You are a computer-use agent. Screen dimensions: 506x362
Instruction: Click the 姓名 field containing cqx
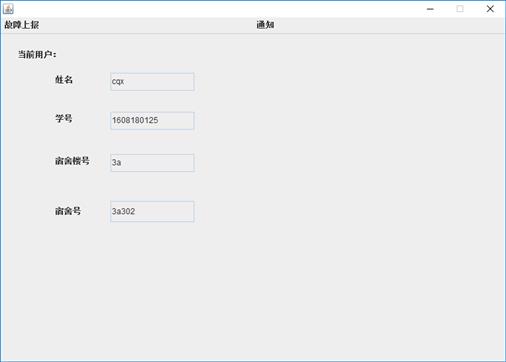(152, 82)
